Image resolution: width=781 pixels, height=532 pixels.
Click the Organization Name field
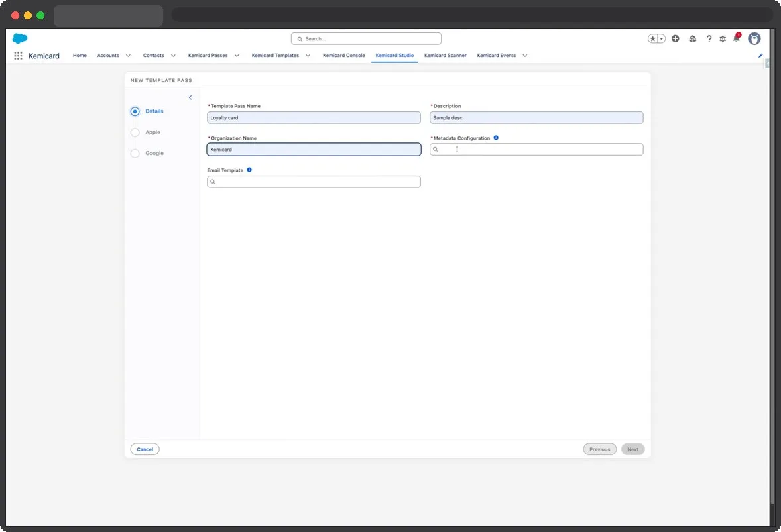(314, 149)
